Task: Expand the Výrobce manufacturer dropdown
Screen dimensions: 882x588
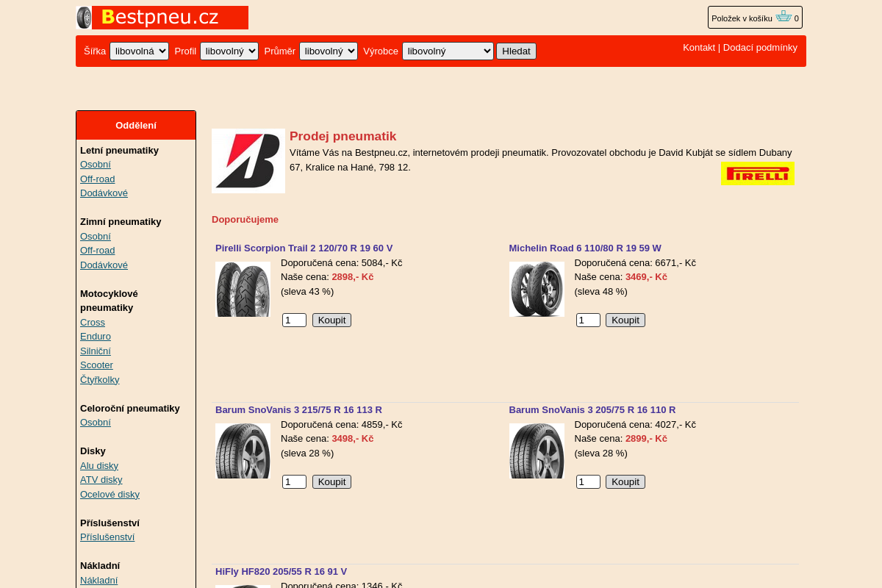Action: (x=448, y=51)
